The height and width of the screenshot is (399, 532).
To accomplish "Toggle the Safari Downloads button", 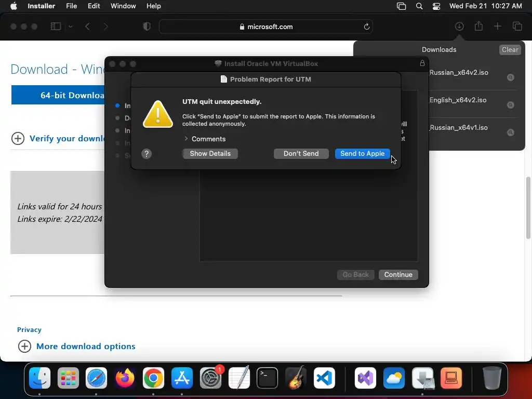I will 459,26.
